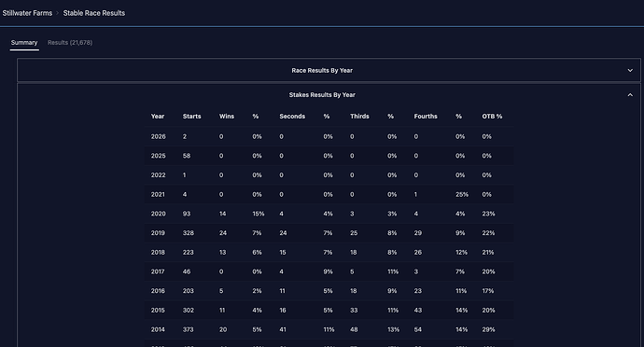This screenshot has height=347, width=644.
Task: Click the 54 fourths value for 2014
Action: tap(418, 330)
